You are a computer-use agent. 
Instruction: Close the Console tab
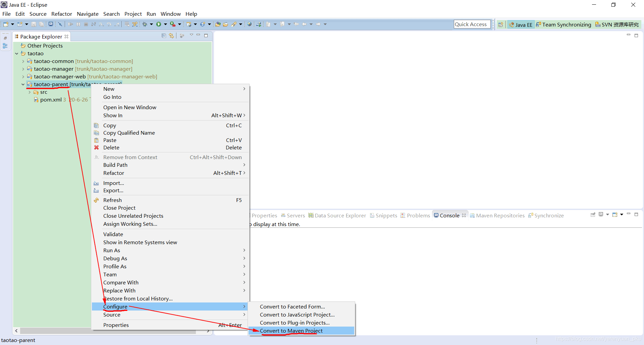pyautogui.click(x=464, y=215)
